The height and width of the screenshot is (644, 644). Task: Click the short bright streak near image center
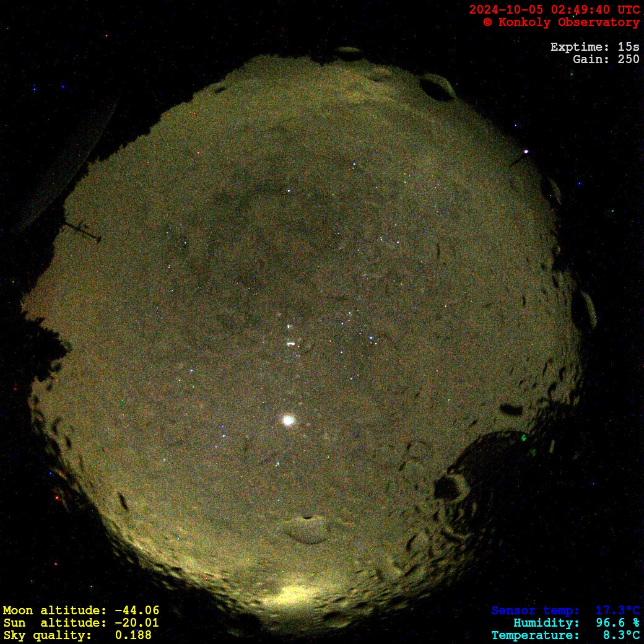(290, 343)
